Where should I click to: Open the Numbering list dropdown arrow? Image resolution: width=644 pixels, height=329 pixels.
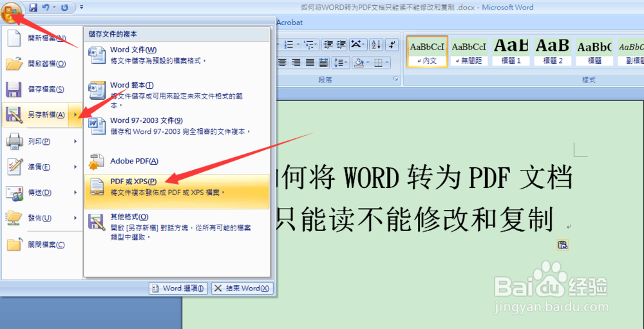click(x=298, y=44)
